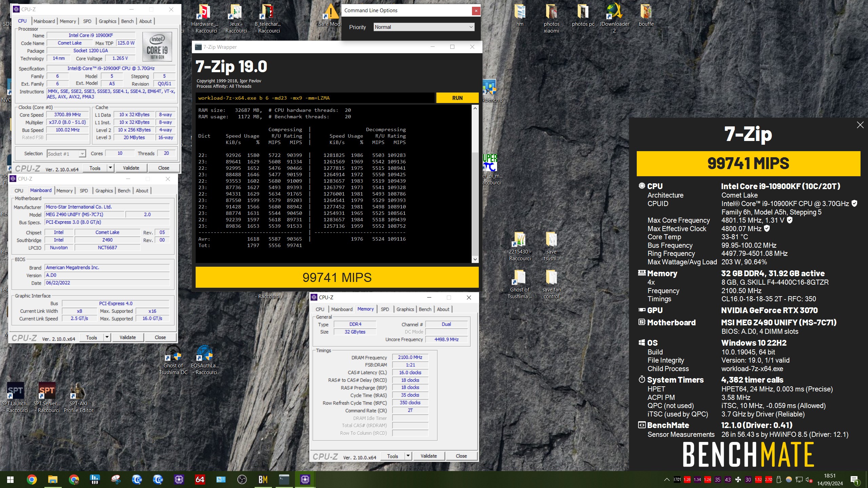Click Tools button in Mainboard CPU-Z window
Viewport: 868px width, 488px height.
coord(92,337)
